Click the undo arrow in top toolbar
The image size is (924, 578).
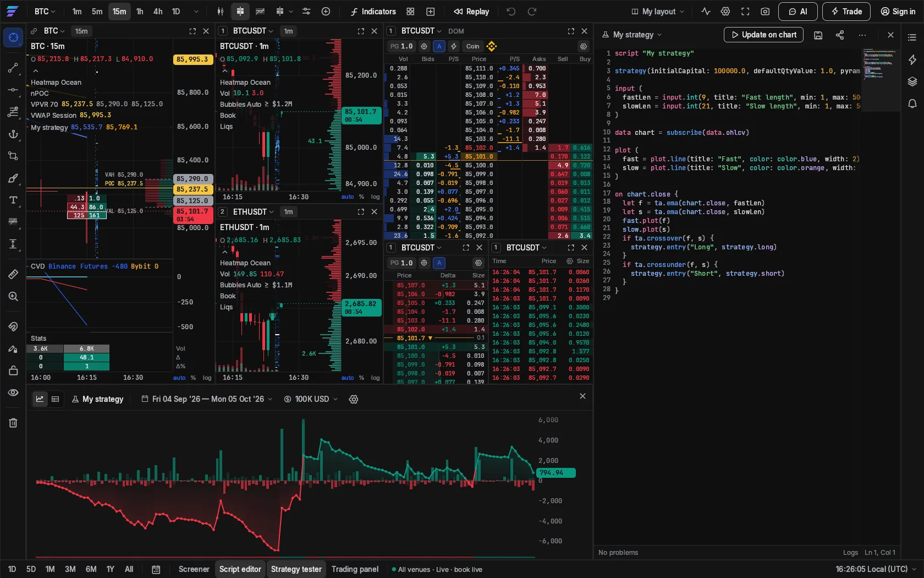[511, 12]
